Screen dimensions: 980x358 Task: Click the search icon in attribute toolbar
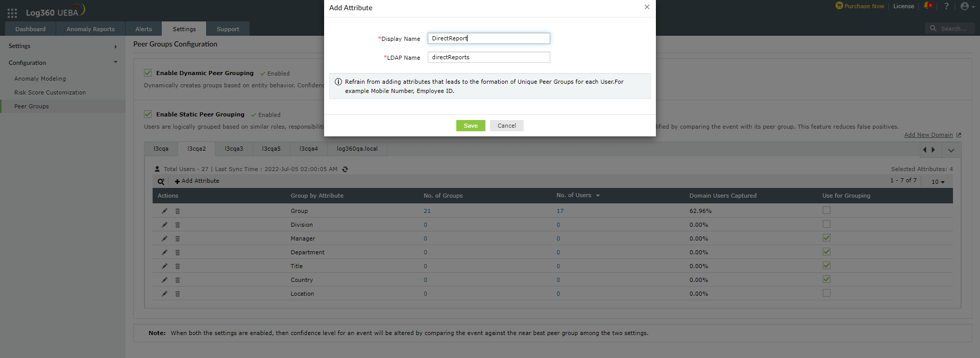161,181
